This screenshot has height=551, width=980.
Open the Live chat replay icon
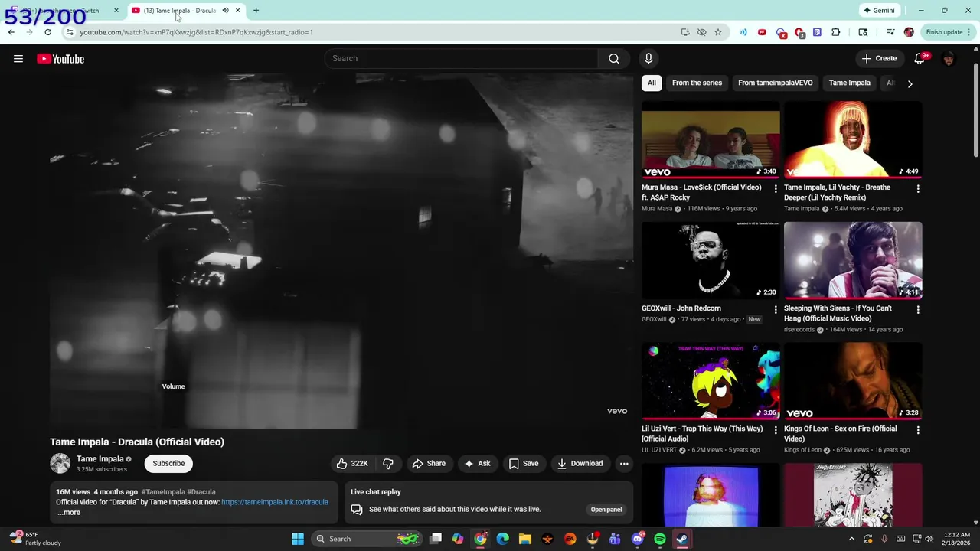point(356,509)
